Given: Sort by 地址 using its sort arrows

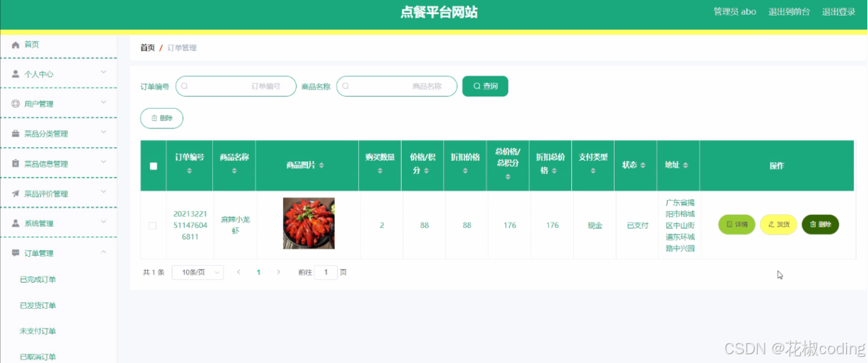Looking at the screenshot, I should point(685,166).
